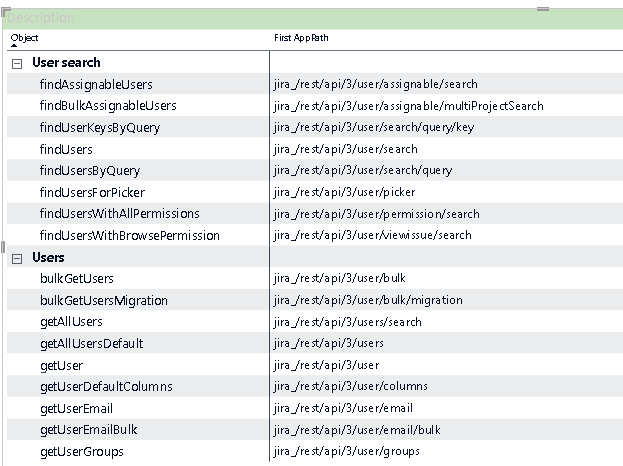Viewport: 623px width, 466px height.
Task: Collapse the User search group
Action: tap(17, 64)
